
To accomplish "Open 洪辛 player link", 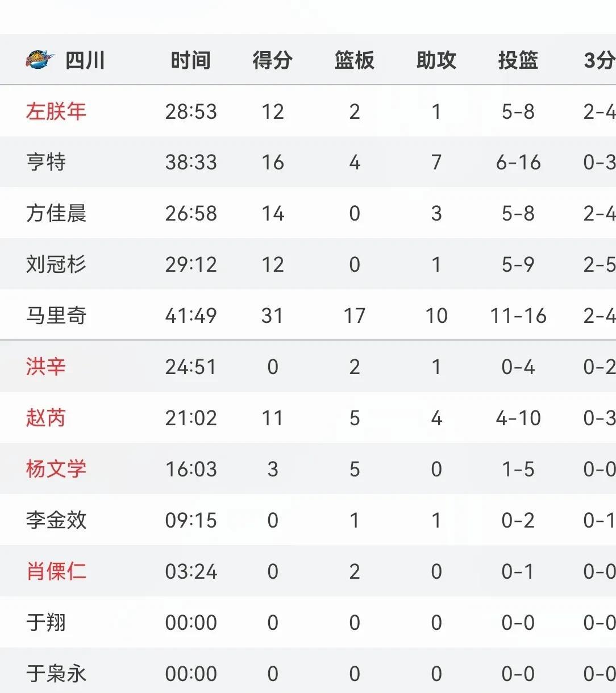I will [x=46, y=367].
